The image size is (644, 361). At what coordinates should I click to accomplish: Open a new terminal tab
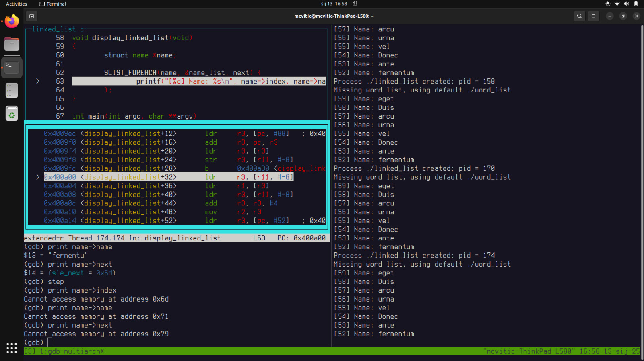coord(31,16)
